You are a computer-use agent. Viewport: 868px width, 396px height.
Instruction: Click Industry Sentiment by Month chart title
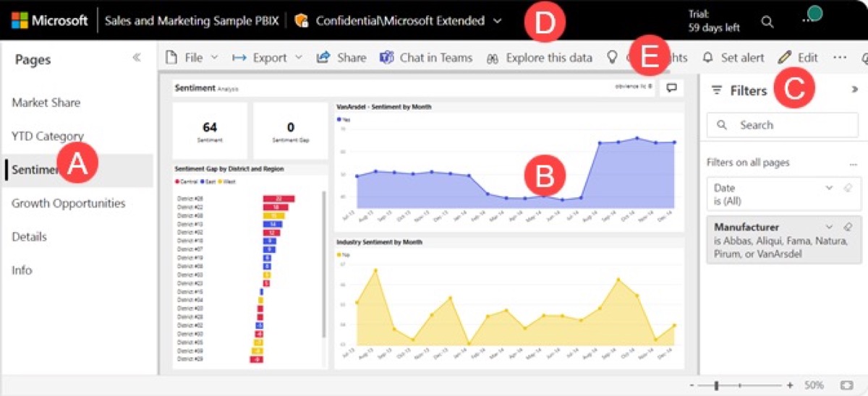(379, 241)
